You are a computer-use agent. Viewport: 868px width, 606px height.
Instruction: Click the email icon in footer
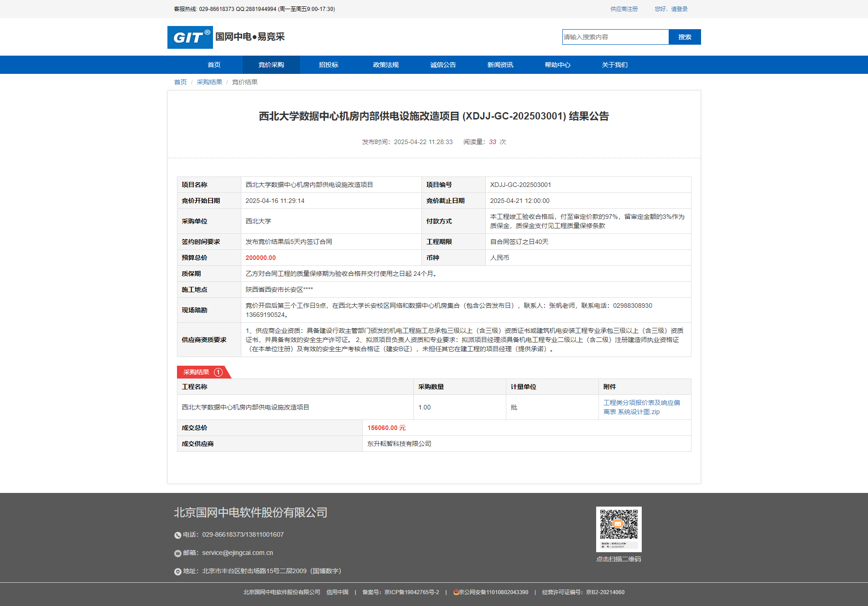coord(177,554)
